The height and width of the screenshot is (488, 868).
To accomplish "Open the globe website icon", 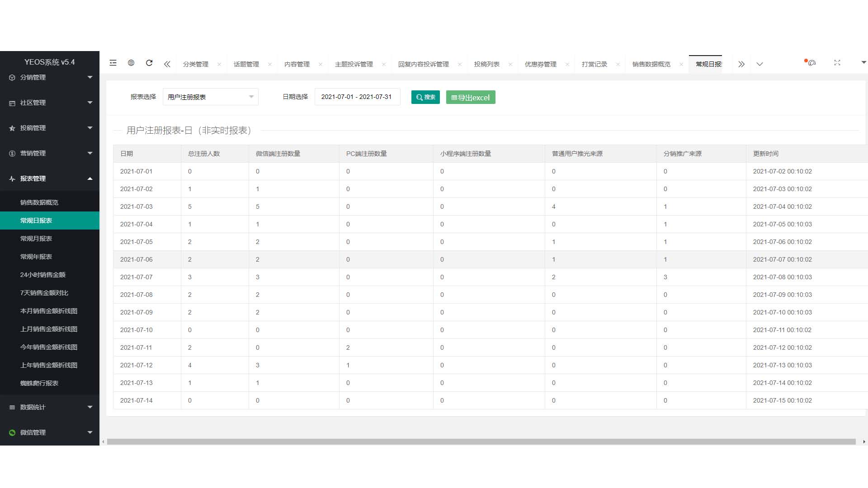I will pyautogui.click(x=131, y=63).
